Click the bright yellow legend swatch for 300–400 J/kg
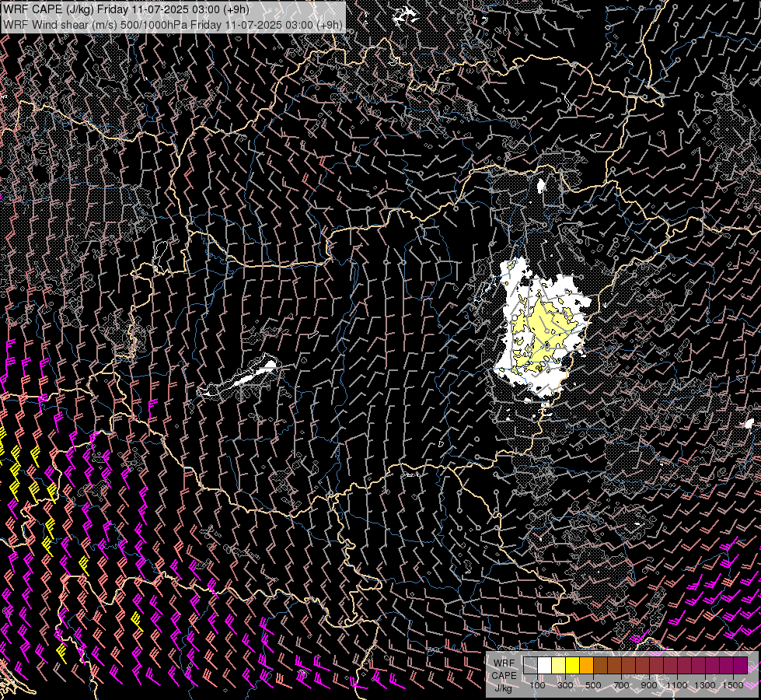761x700 pixels. [x=573, y=665]
